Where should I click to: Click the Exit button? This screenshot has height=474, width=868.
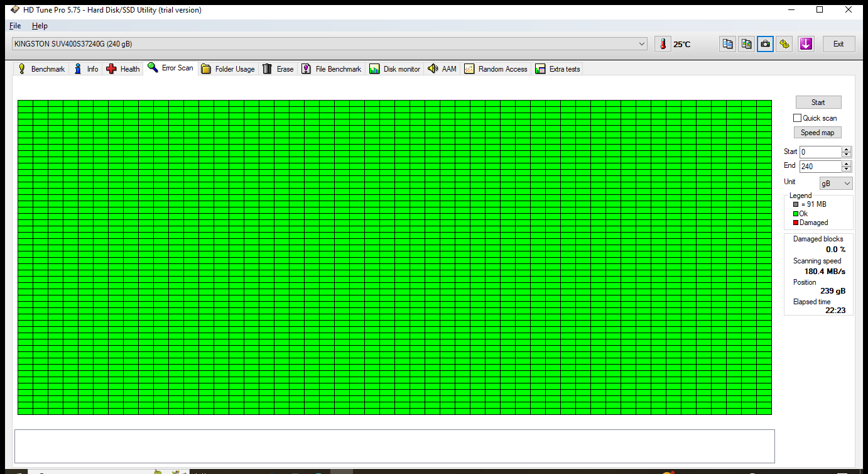coord(838,44)
